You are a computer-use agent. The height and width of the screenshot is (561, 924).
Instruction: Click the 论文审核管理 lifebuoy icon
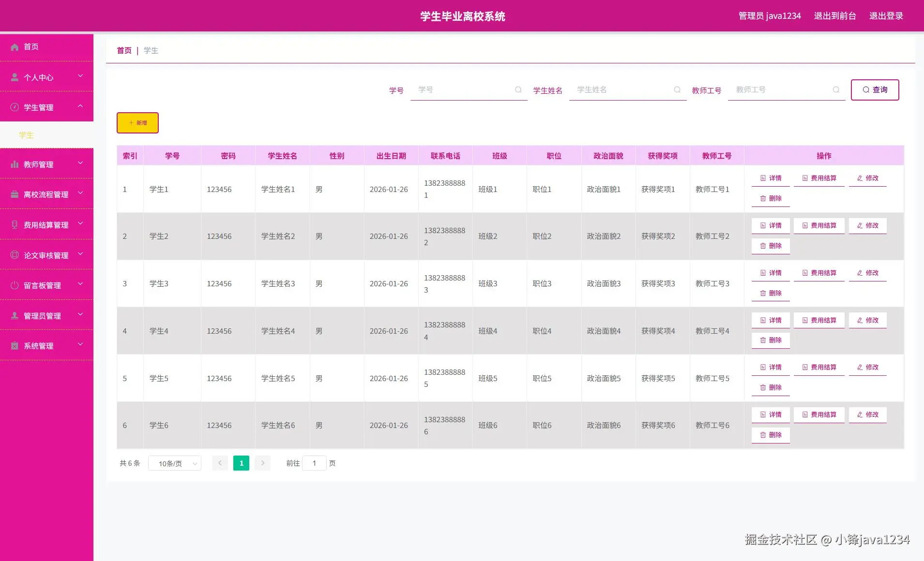(x=15, y=255)
